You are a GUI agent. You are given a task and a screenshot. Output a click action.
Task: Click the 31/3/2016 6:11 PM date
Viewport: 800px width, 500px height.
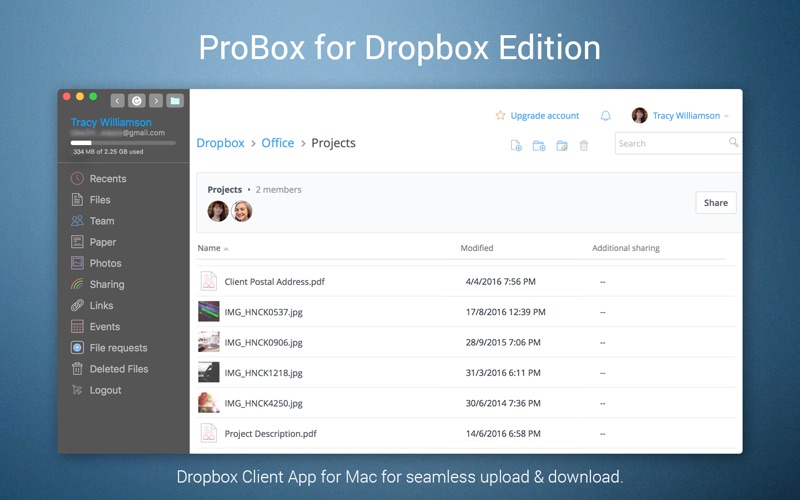pos(503,373)
